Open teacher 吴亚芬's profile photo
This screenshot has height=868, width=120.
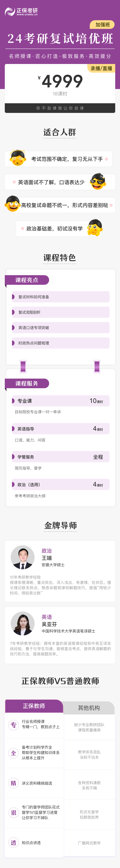pos(23,624)
